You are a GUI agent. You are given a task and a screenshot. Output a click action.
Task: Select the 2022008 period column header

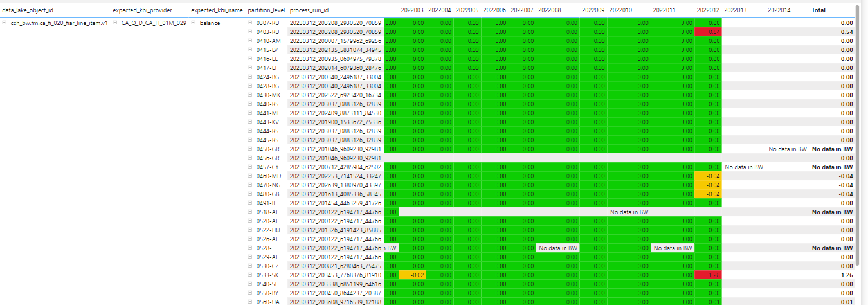[x=550, y=11]
